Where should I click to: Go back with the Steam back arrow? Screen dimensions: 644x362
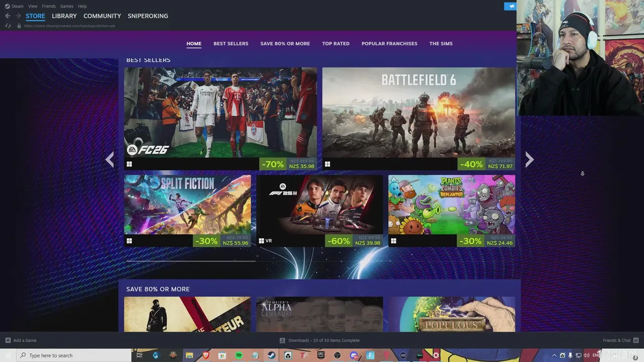8,16
